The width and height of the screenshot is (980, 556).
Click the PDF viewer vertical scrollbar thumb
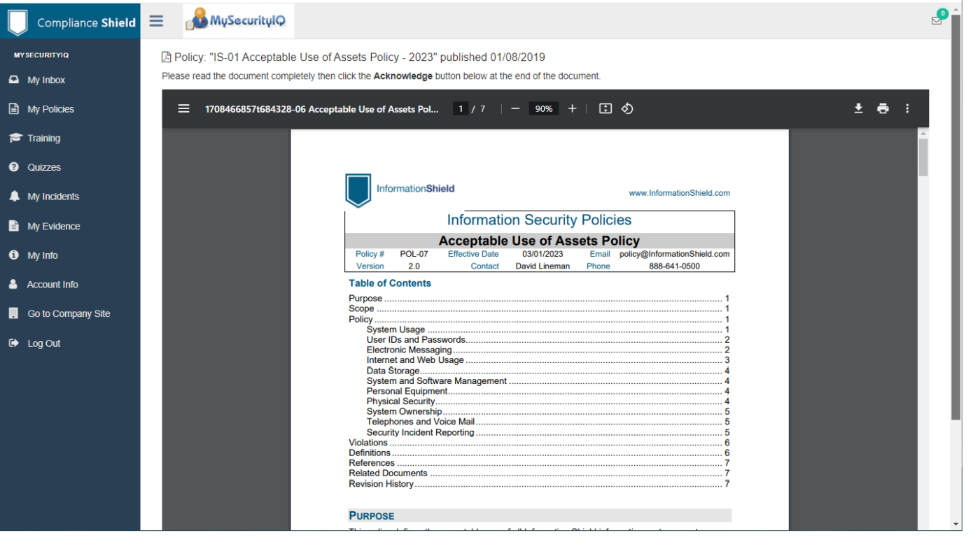coord(923,157)
